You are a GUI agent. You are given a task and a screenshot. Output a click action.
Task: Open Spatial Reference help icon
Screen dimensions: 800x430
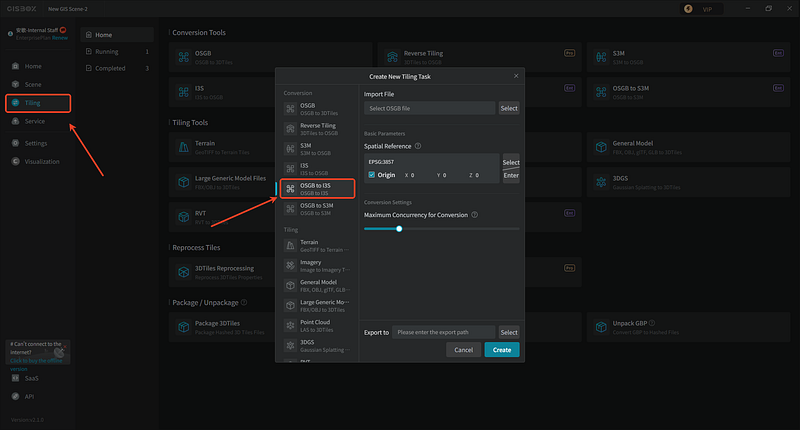coord(418,146)
